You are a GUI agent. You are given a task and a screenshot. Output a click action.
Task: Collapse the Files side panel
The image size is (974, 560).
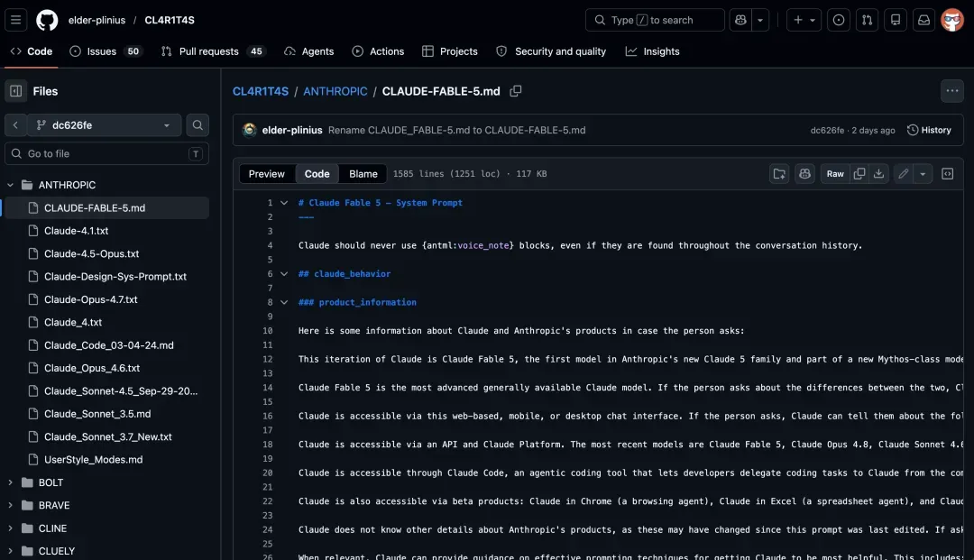(x=16, y=91)
